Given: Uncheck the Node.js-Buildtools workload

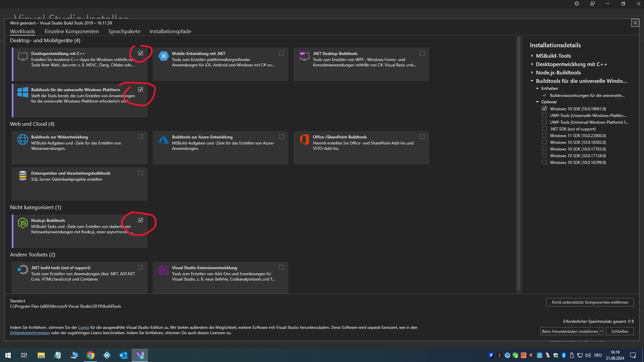Looking at the screenshot, I should (x=141, y=220).
